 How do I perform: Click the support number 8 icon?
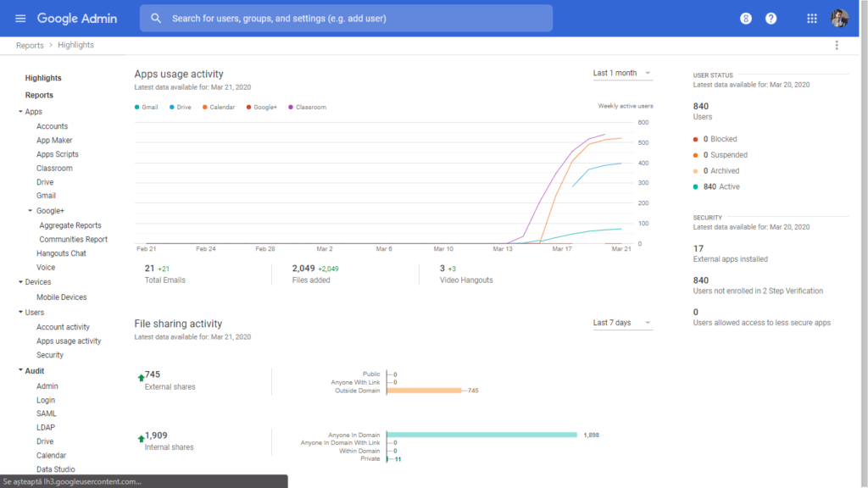tap(746, 19)
